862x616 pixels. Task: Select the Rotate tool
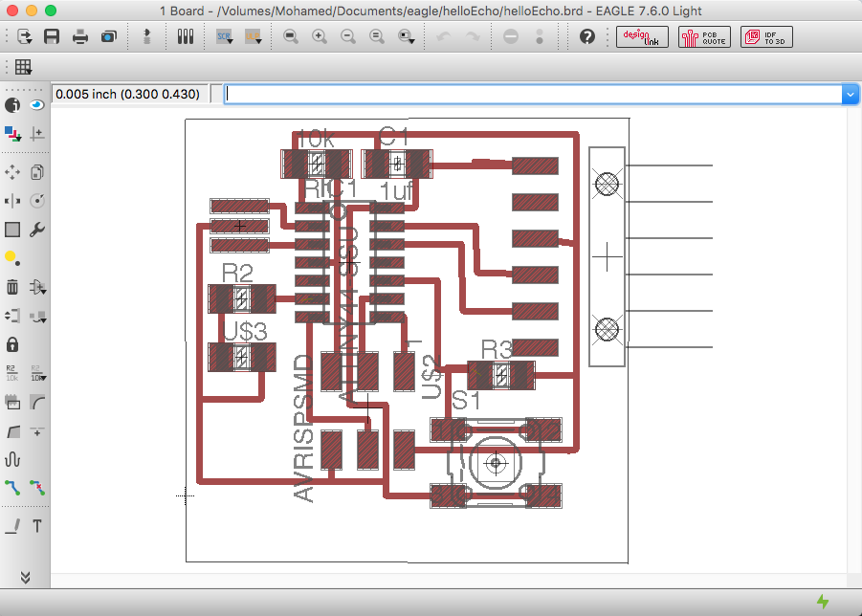pos(36,201)
